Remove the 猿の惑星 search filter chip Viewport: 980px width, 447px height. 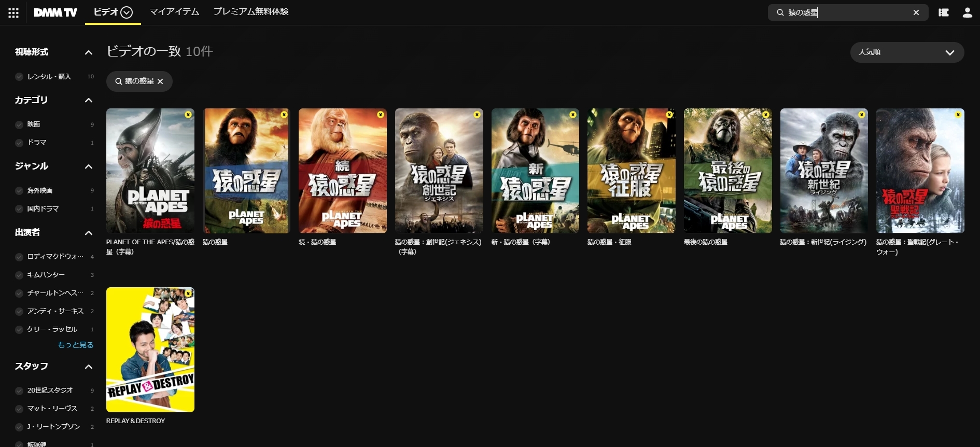tap(160, 81)
